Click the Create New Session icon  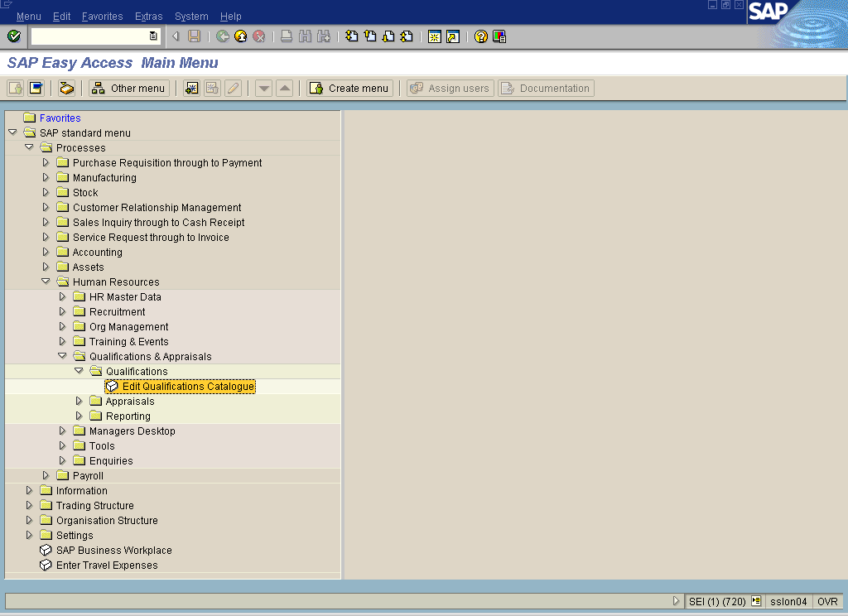434,36
